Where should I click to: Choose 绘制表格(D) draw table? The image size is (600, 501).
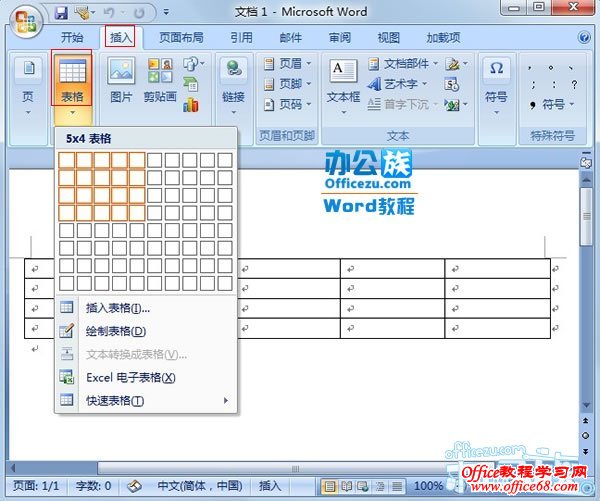tap(146, 331)
